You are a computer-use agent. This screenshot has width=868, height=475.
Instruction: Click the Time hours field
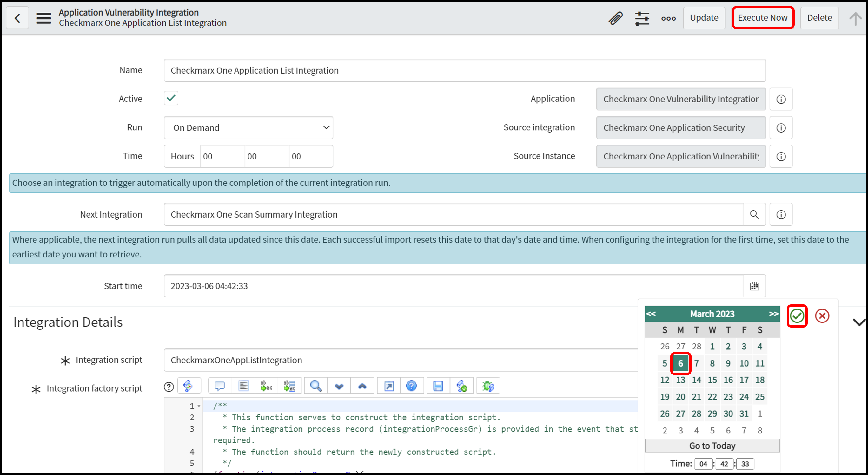point(222,156)
